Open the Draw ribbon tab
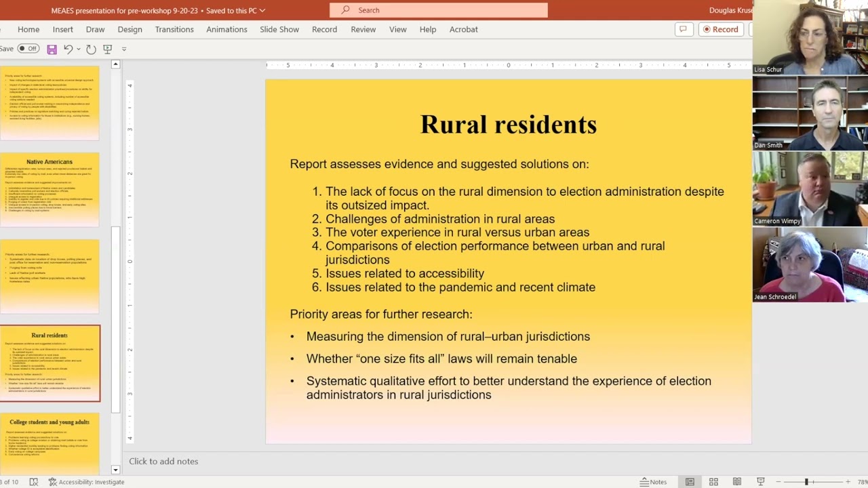 pos(95,29)
